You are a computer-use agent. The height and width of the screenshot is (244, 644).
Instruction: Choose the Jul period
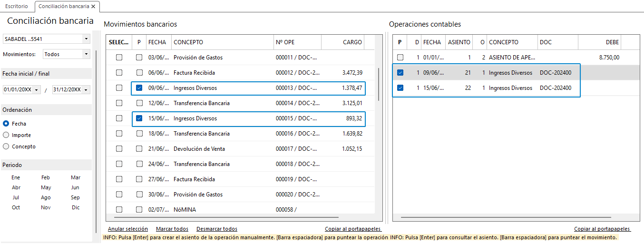point(16,197)
